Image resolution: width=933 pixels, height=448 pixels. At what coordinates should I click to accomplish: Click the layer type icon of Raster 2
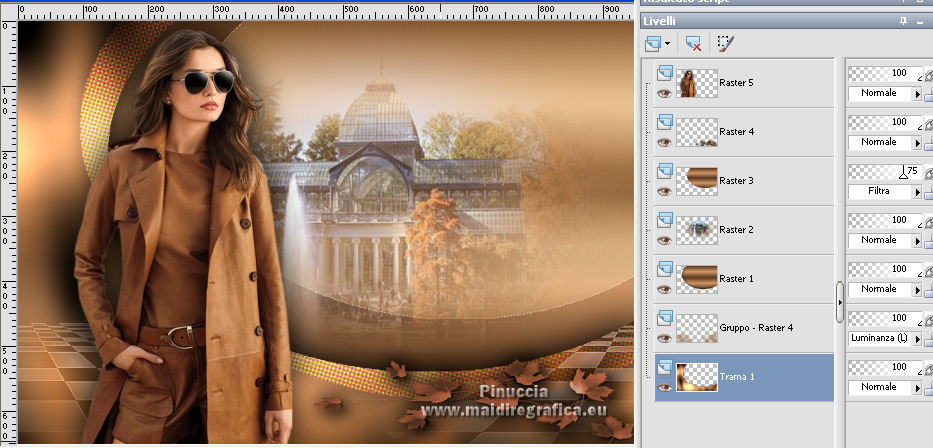(665, 220)
